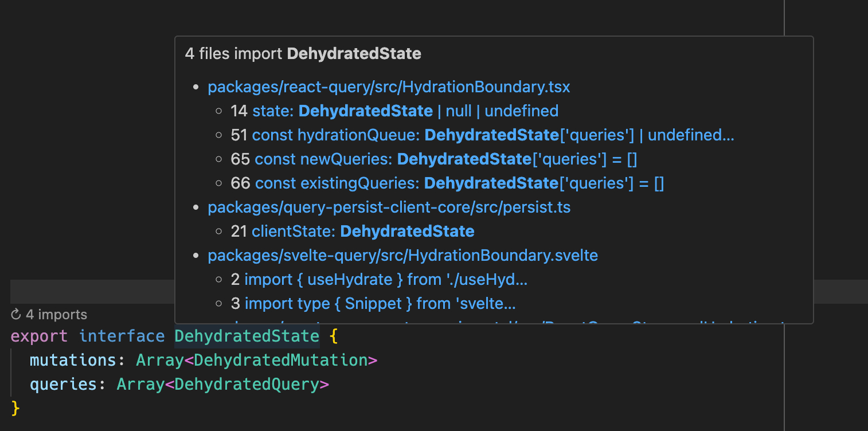
Task: Place cursor on the queries property
Action: [x=63, y=384]
